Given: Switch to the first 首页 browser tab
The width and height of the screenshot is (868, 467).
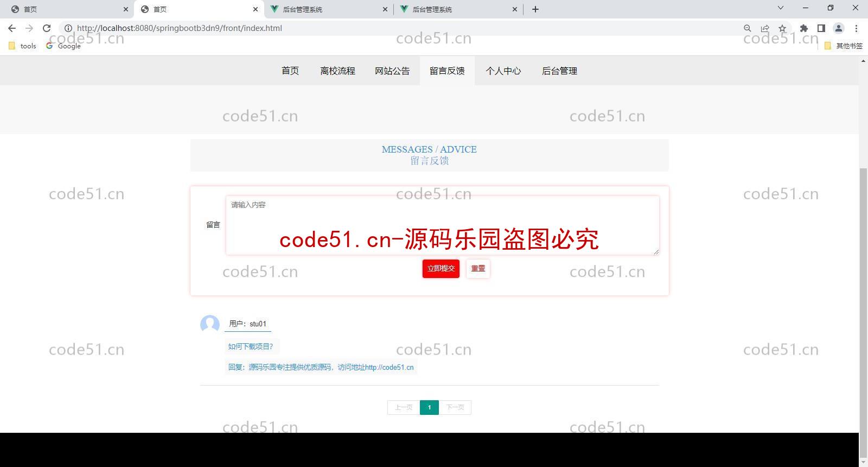Looking at the screenshot, I should point(67,9).
